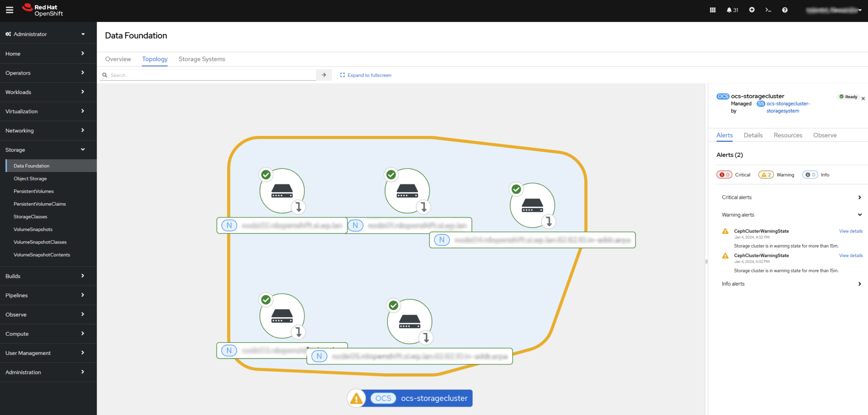The width and height of the screenshot is (868, 415).
Task: Open the quick create plus icon
Action: 751,10
